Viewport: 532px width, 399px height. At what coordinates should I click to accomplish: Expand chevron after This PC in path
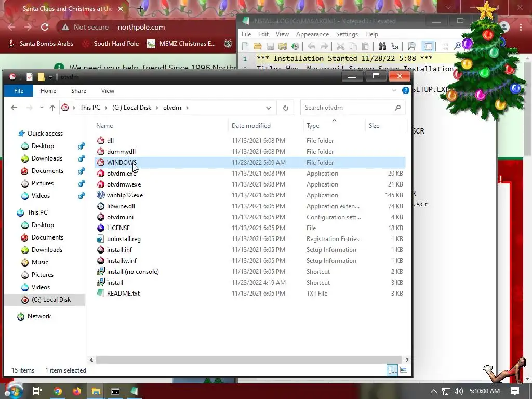coord(106,108)
